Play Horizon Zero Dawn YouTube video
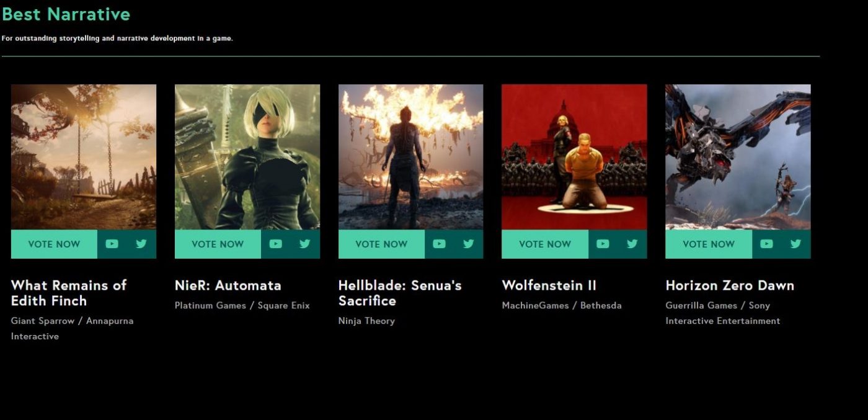Viewport: 868px width, 420px height. 766,244
